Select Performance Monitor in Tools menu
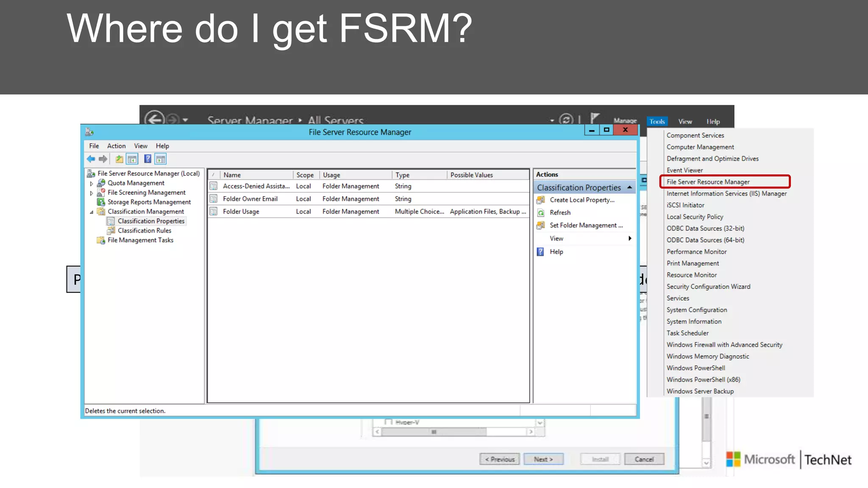 point(696,252)
